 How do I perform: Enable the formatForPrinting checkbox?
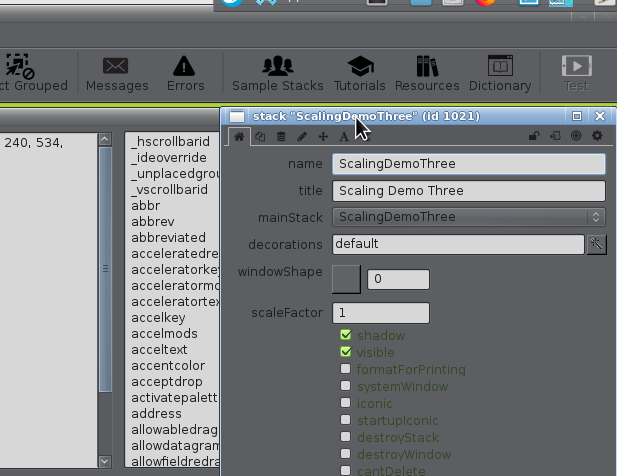coord(346,369)
